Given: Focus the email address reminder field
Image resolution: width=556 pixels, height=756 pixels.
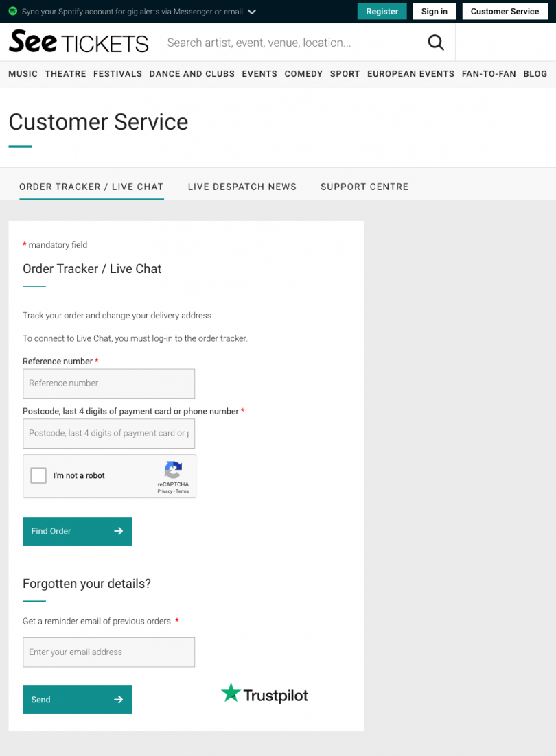Looking at the screenshot, I should 109,652.
